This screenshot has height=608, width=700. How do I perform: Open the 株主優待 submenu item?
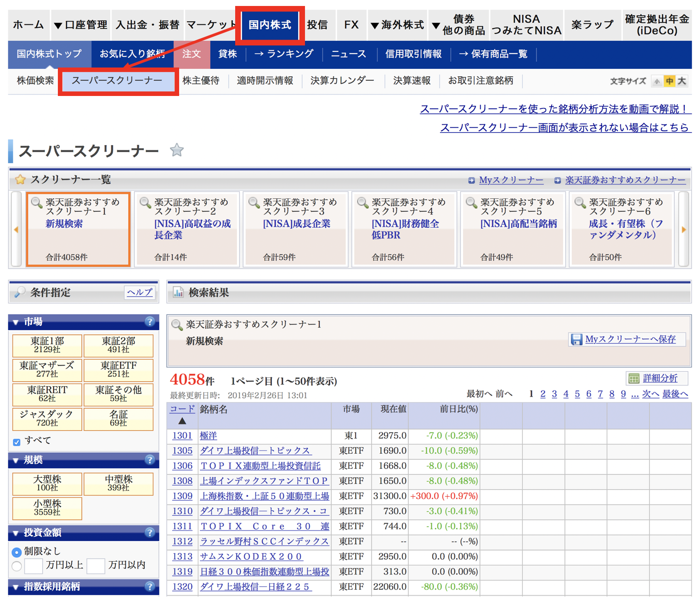(x=201, y=81)
